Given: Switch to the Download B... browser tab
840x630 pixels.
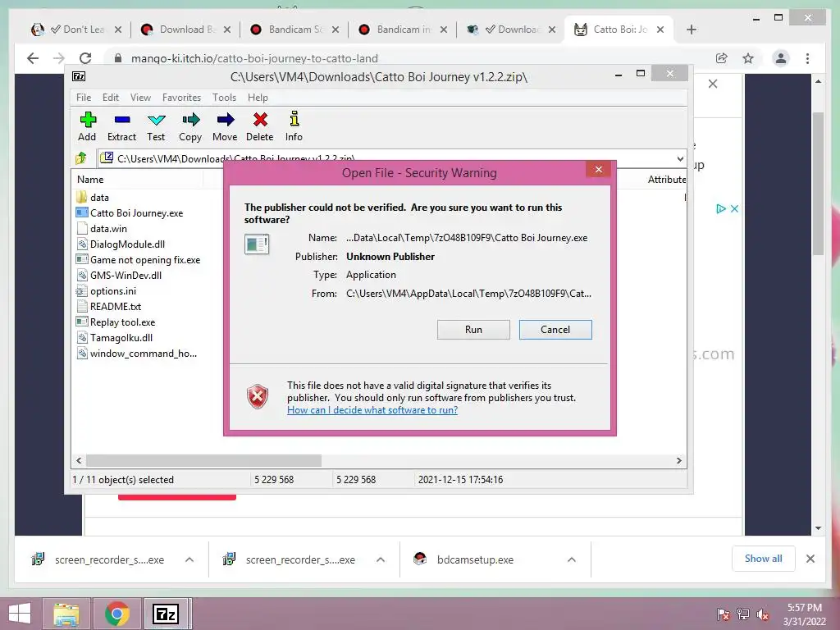Looking at the screenshot, I should (186, 30).
